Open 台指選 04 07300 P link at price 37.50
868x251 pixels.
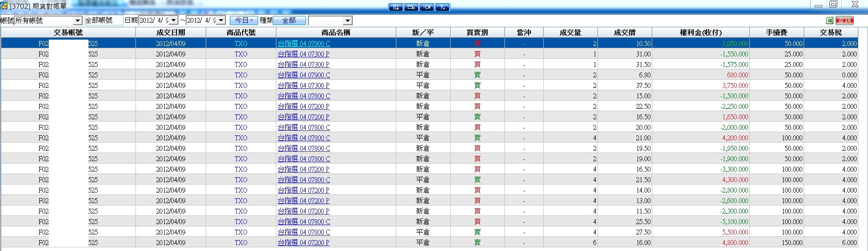pyautogui.click(x=304, y=85)
